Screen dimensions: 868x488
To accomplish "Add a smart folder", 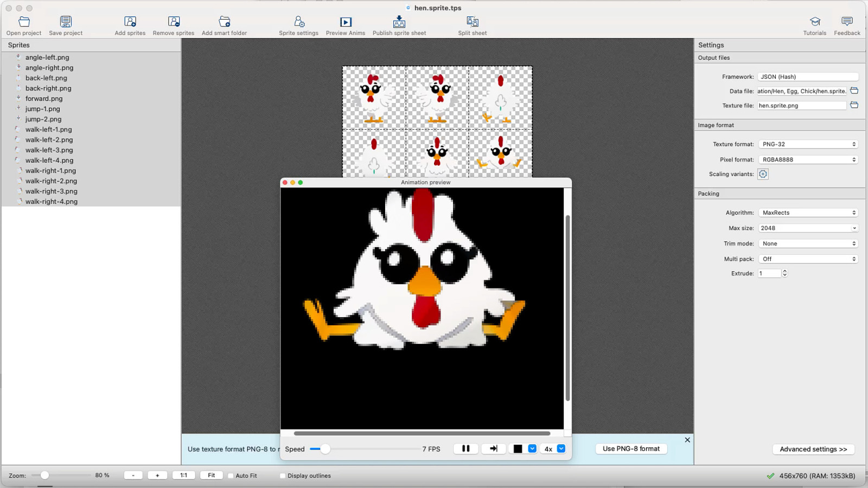I will [224, 25].
